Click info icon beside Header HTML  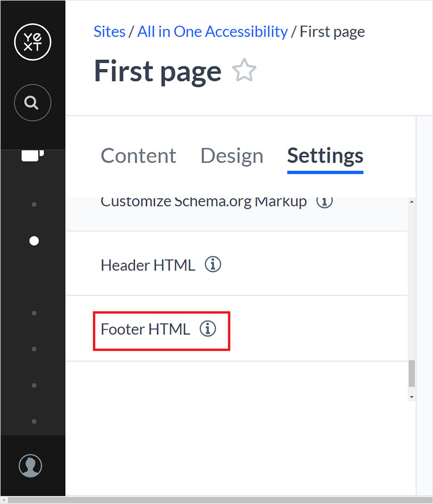coord(213,265)
